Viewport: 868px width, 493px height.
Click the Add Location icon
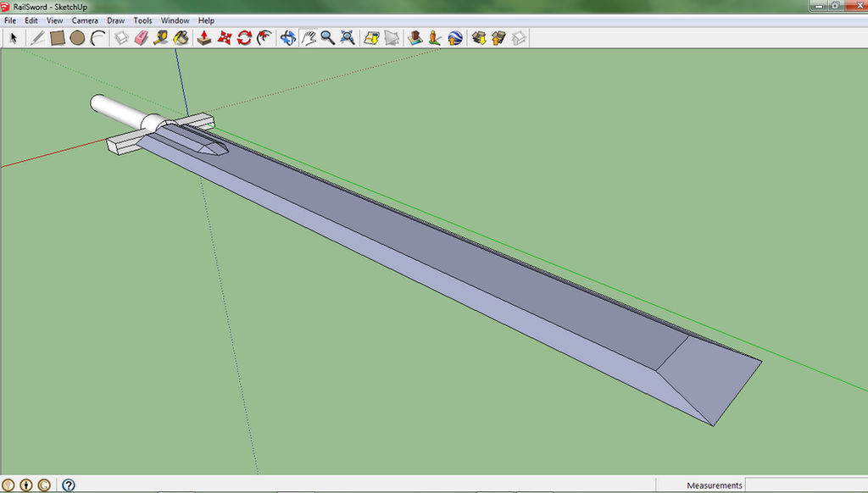pyautogui.click(x=371, y=38)
